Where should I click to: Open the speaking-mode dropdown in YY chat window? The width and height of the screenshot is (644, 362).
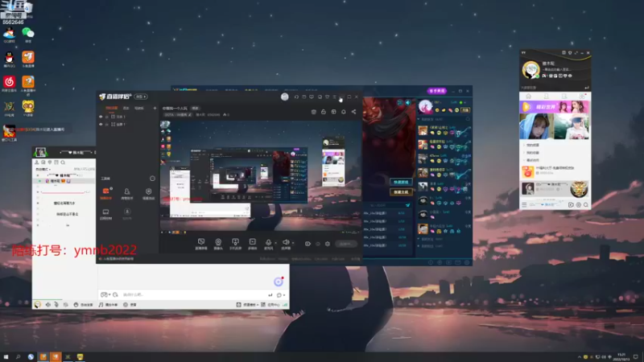[x=43, y=169]
